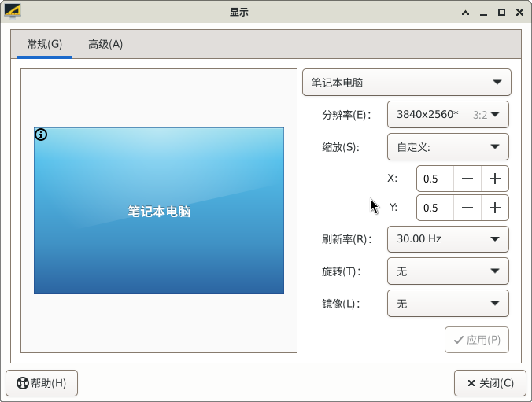Click the display app icon in title bar
Viewport: 532px width, 402px height.
(x=13, y=12)
